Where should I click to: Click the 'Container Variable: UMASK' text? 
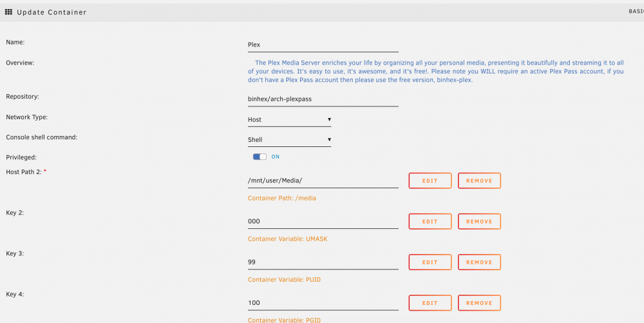(x=287, y=239)
